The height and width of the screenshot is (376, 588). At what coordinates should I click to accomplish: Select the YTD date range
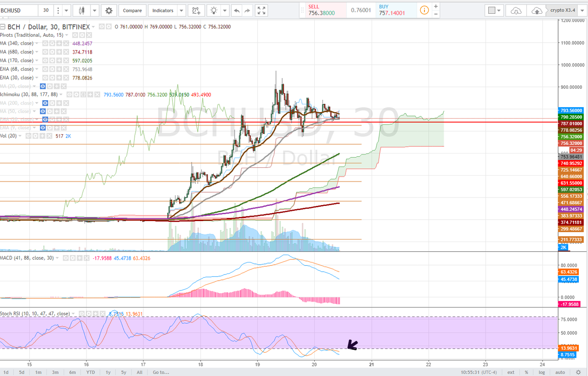[x=90, y=372]
